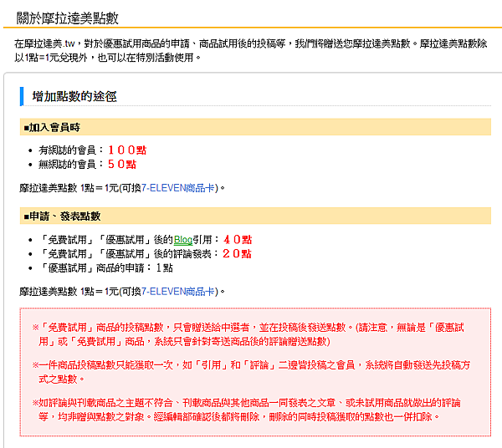Image resolution: width=502 pixels, height=448 pixels.
Task: Click the intro paragraph starting 在摩拉達美.tw
Action: 251,50
